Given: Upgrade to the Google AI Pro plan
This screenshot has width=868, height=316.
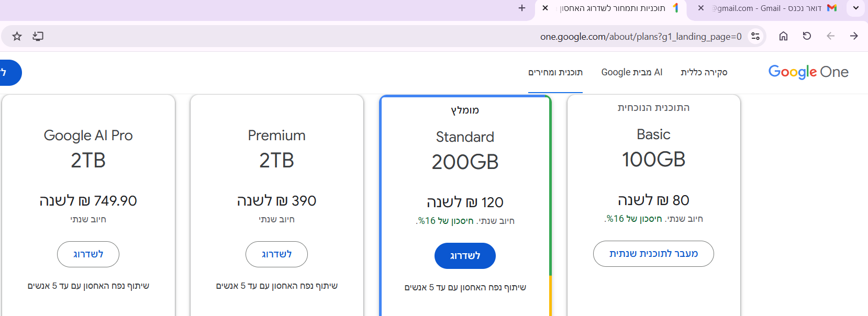Looking at the screenshot, I should click(88, 254).
